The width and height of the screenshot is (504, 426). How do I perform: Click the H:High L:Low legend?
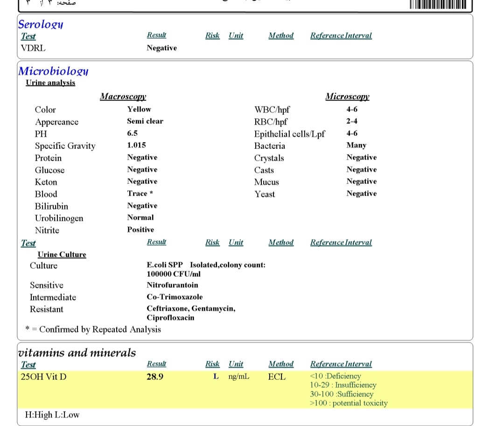click(x=52, y=415)
